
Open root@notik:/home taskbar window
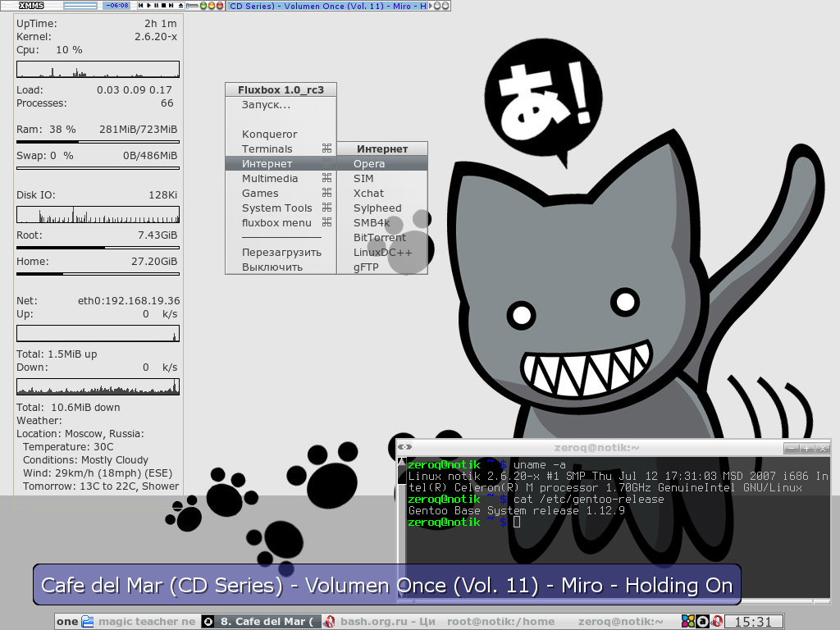pyautogui.click(x=501, y=622)
